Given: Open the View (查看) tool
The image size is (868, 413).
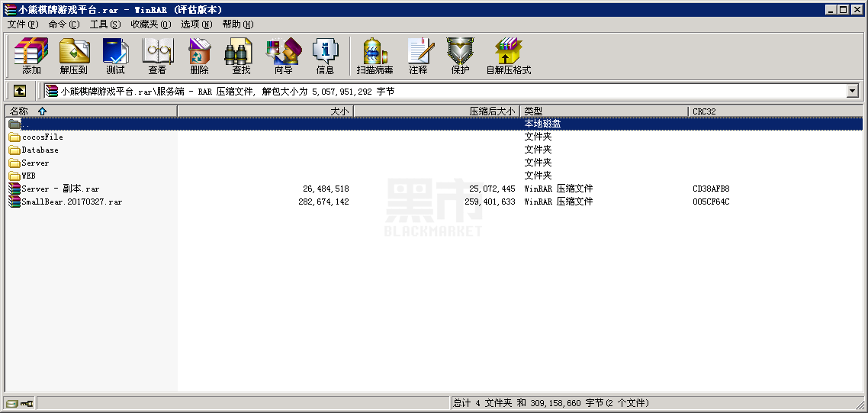Looking at the screenshot, I should 157,56.
